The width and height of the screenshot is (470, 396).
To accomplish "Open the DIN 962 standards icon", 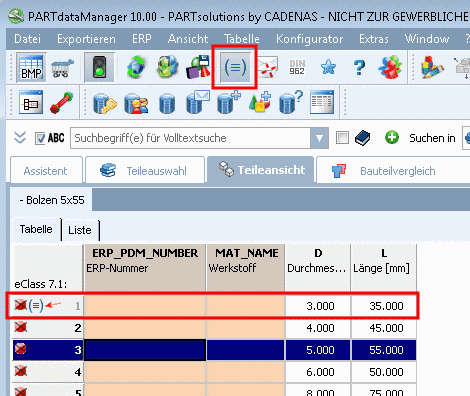I will [297, 67].
